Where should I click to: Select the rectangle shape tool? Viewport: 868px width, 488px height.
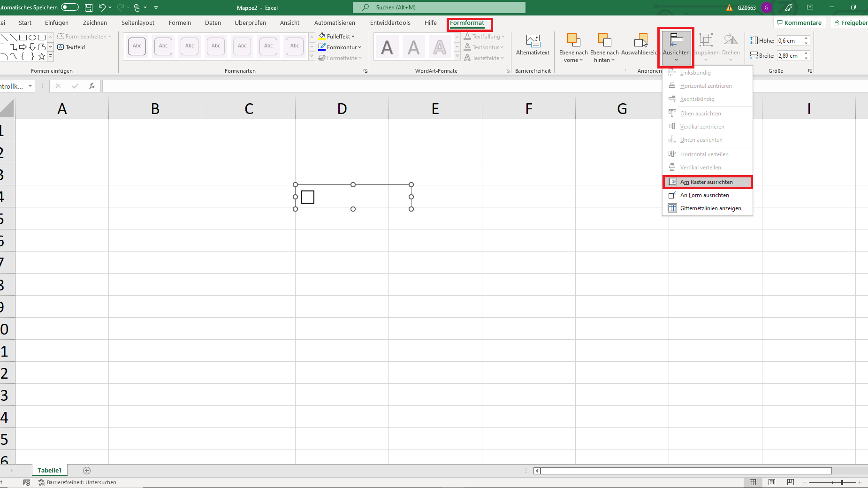[23, 37]
